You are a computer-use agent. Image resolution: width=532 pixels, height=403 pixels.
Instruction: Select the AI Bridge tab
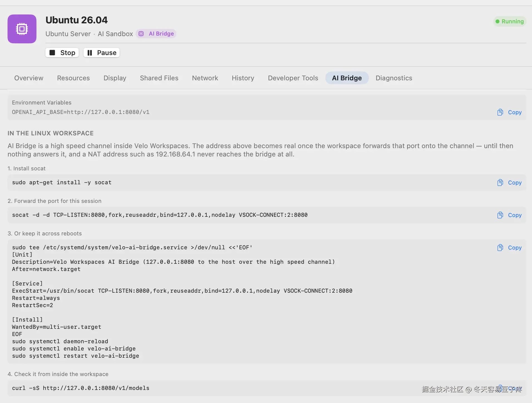[x=347, y=78]
